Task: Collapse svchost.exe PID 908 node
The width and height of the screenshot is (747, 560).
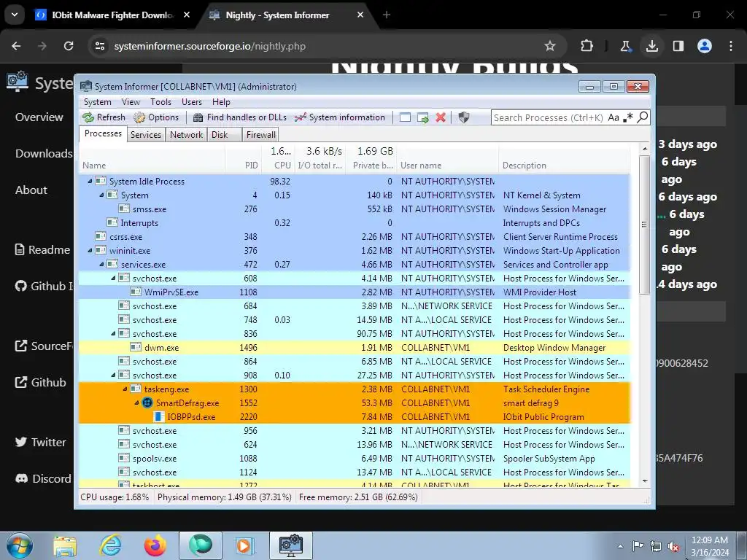Action: 113,376
